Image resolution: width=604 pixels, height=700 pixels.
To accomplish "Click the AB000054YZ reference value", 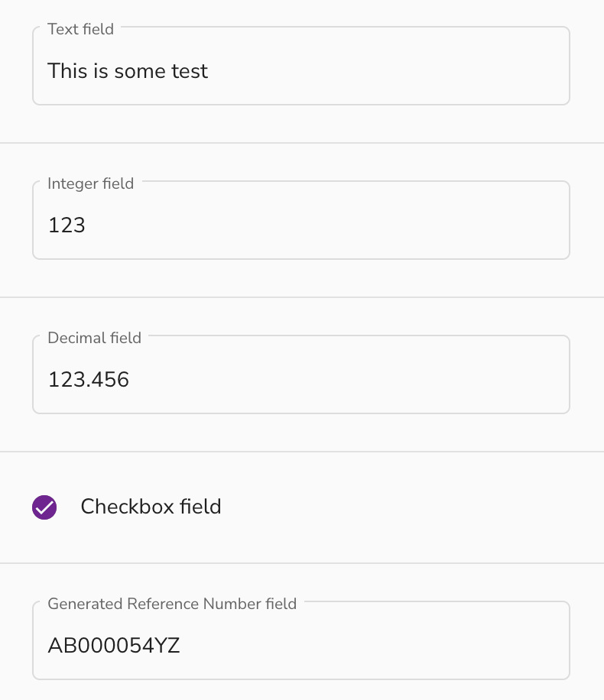I will [114, 646].
